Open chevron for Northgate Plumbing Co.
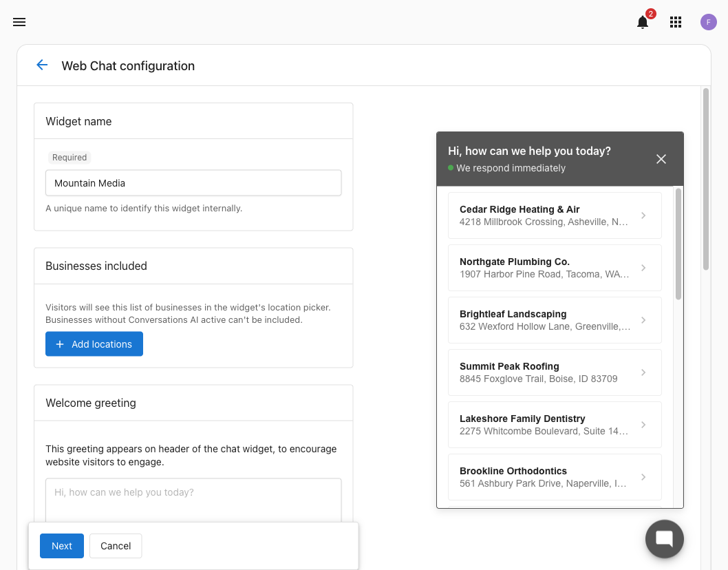This screenshot has width=728, height=570. coord(643,268)
